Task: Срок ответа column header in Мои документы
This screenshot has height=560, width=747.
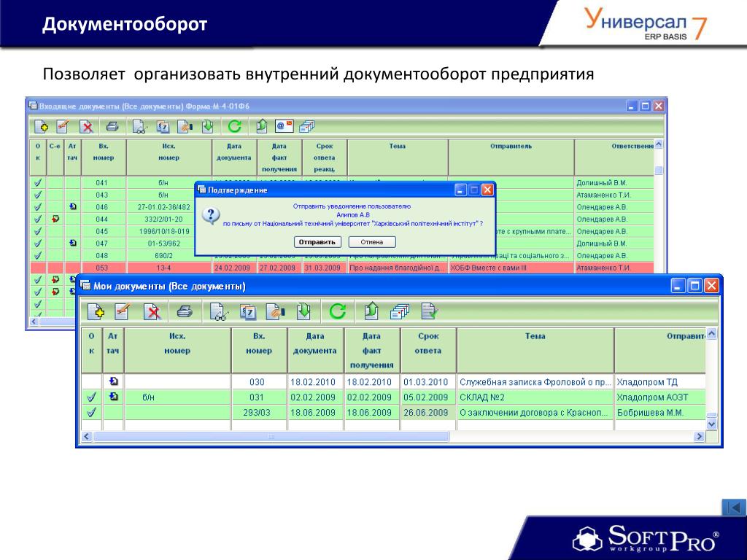Action: (427, 351)
